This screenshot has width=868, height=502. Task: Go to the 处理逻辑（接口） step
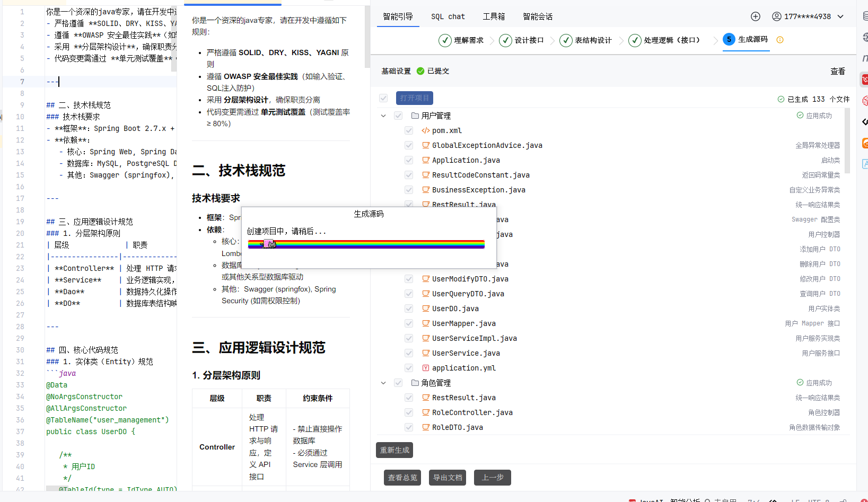pyautogui.click(x=664, y=40)
